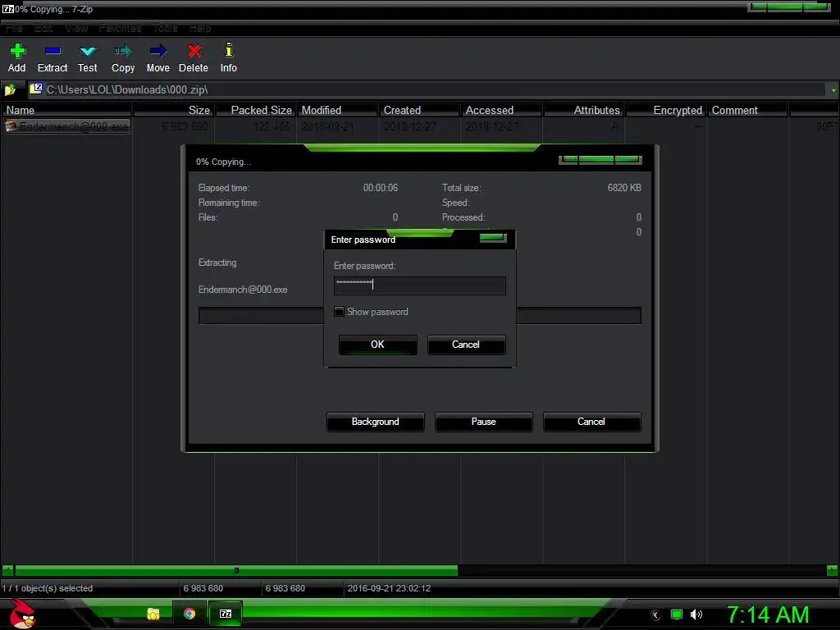840x630 pixels.
Task: Show hidden tray icons chevron
Action: pos(655,615)
